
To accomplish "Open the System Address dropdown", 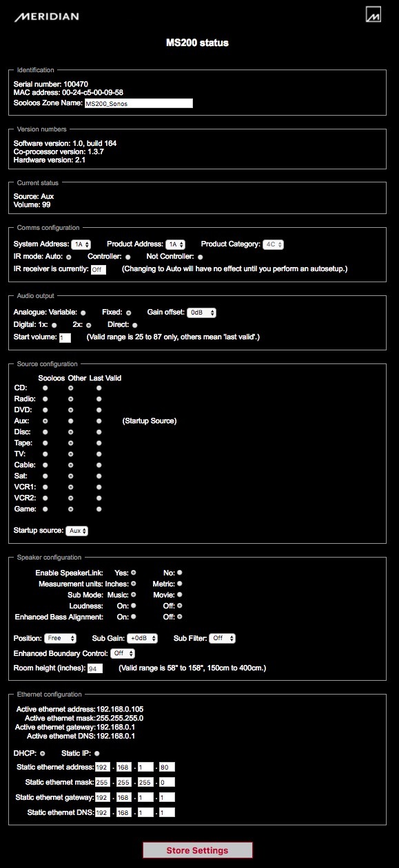I will click(x=81, y=244).
